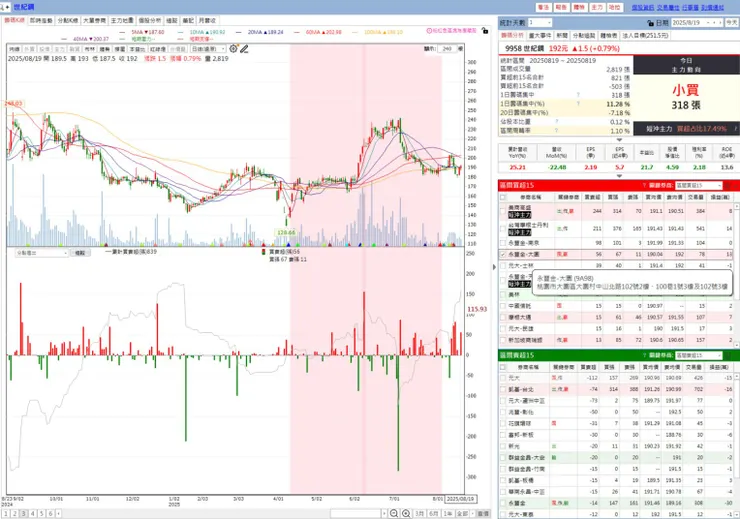740x519 pixels.
Task: Select the pencil drawing tool
Action: (244, 49)
